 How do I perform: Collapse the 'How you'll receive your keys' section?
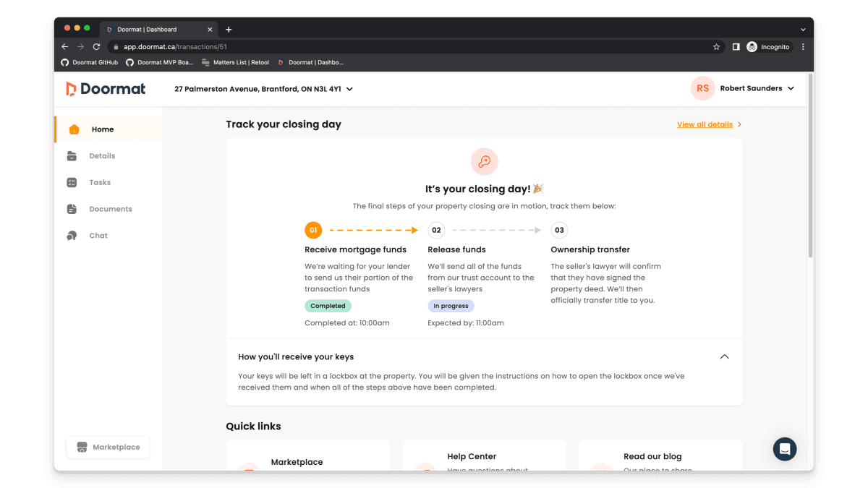click(x=724, y=357)
